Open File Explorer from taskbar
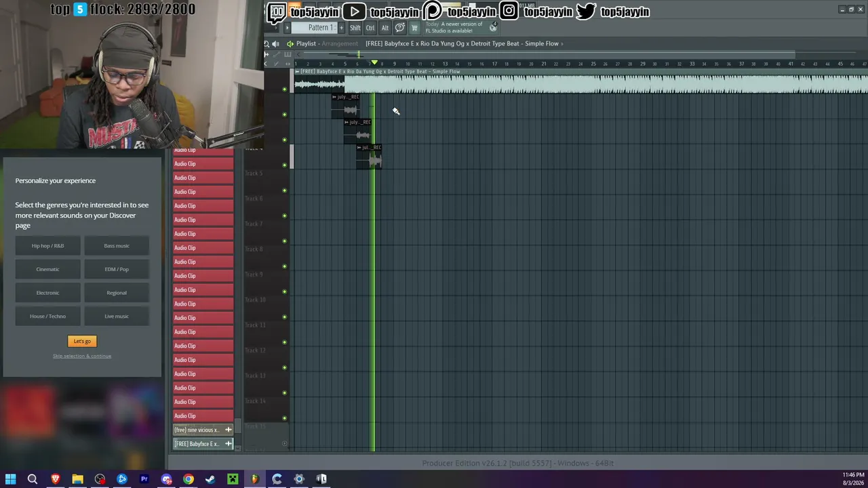The image size is (868, 488). tap(78, 479)
